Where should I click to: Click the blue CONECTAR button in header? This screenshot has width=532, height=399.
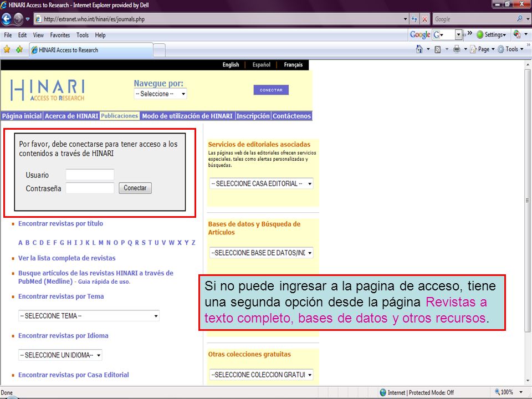(x=271, y=90)
